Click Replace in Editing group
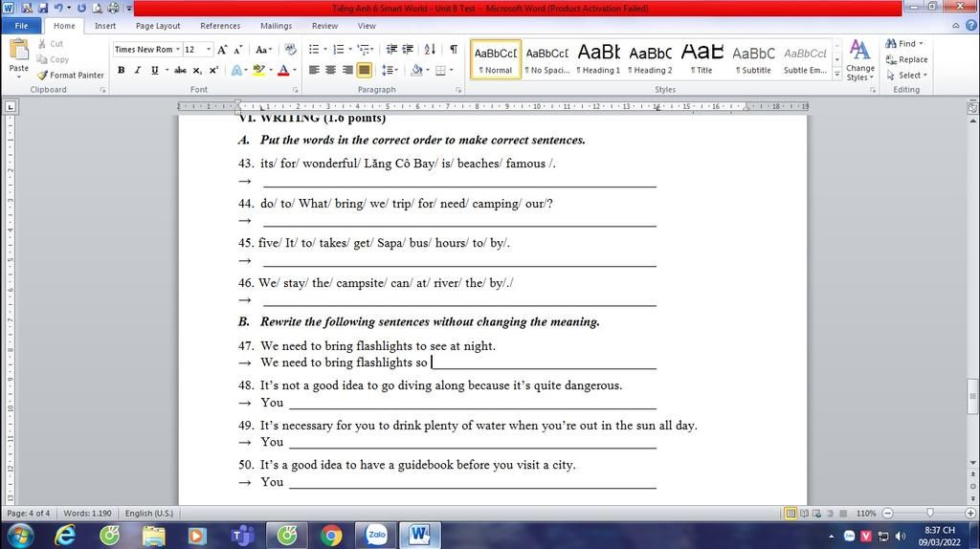Image resolution: width=980 pixels, height=549 pixels. (x=907, y=59)
